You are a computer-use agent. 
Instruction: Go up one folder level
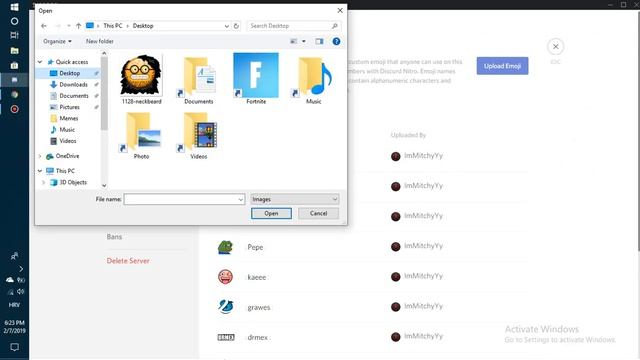(x=78, y=26)
